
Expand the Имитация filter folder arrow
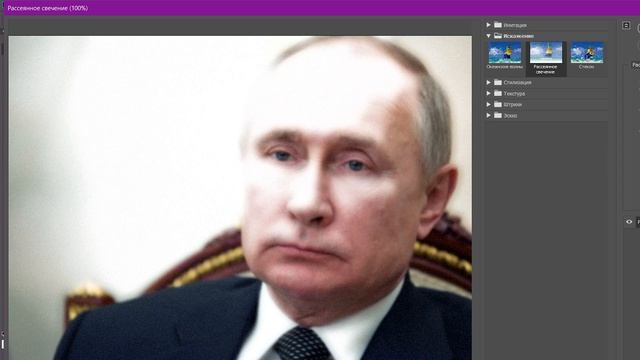coord(488,25)
